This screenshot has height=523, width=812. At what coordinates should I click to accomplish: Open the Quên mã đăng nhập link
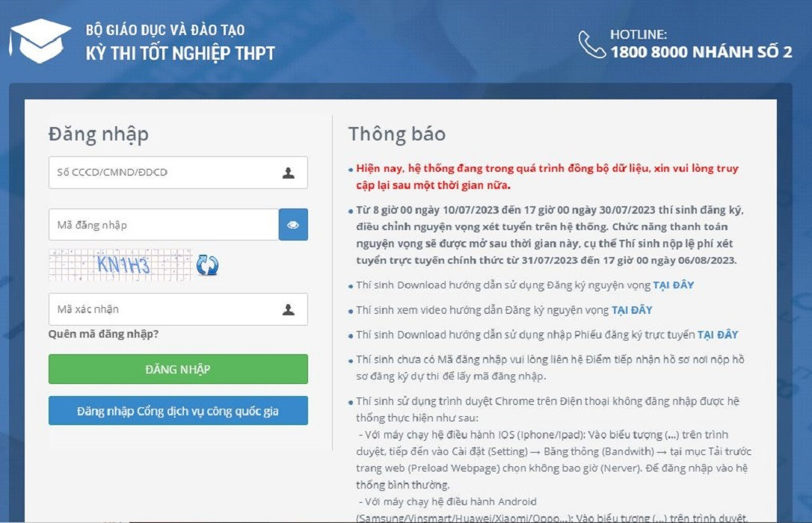coord(103,334)
